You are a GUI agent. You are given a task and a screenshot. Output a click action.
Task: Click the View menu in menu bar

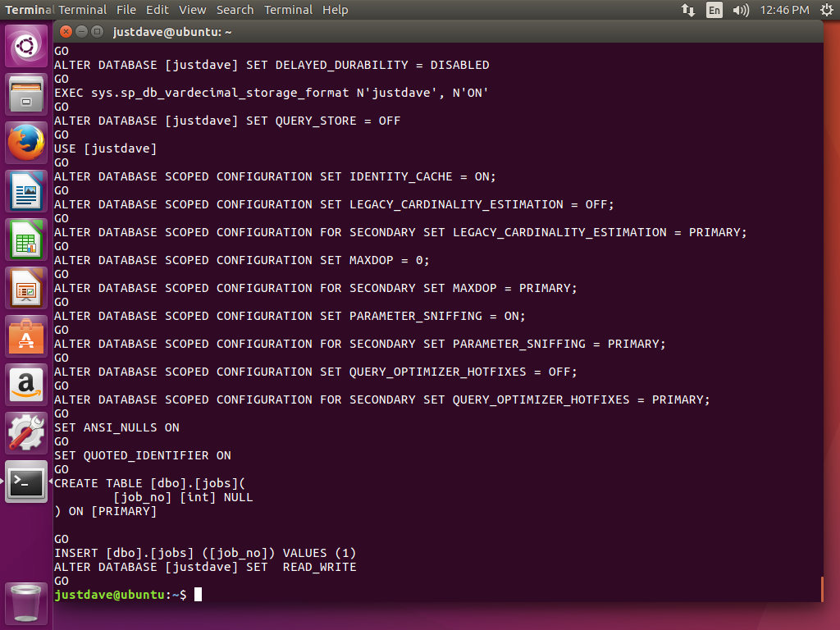coord(193,10)
